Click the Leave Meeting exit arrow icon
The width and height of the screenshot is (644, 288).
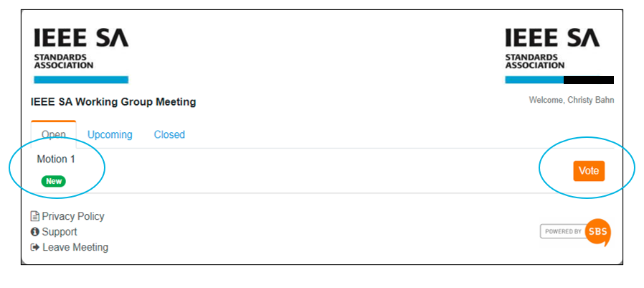(x=35, y=247)
